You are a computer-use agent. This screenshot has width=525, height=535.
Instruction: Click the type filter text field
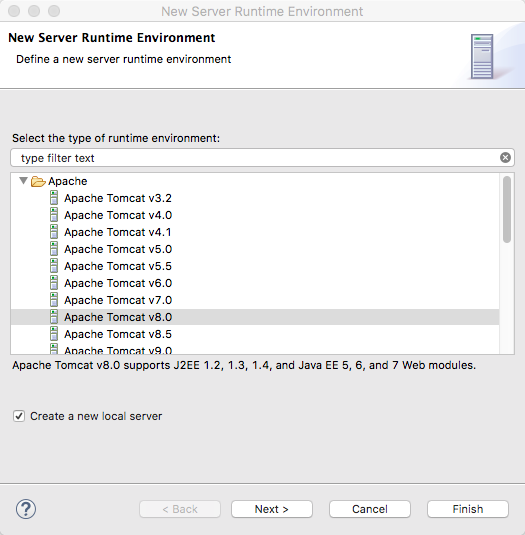tap(262, 158)
